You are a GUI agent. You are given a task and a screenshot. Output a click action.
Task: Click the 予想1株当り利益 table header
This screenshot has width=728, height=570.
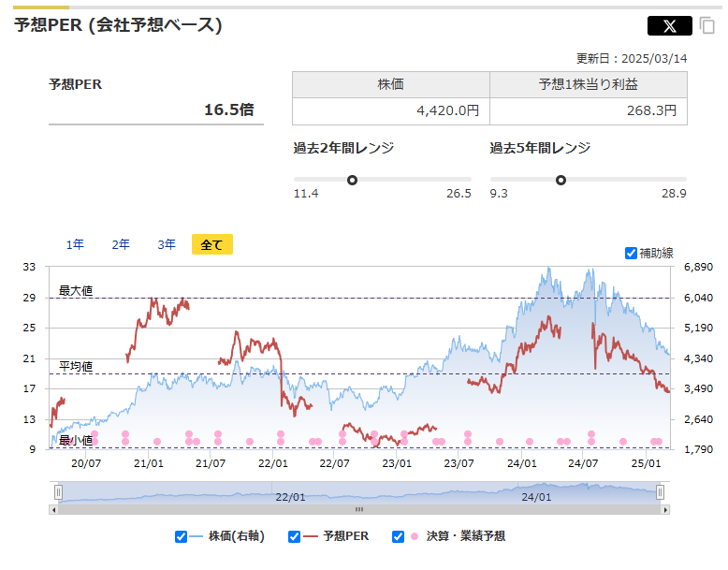pos(588,84)
